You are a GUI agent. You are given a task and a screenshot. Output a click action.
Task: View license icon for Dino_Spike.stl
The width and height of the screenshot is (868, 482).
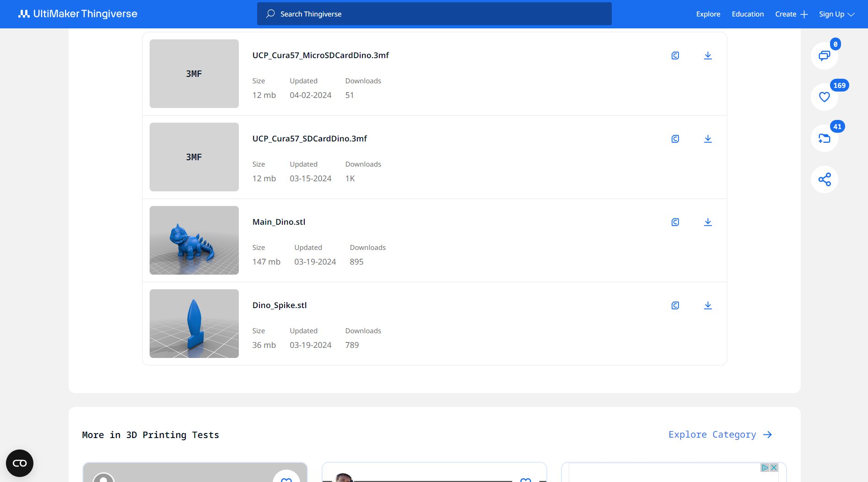click(x=675, y=305)
